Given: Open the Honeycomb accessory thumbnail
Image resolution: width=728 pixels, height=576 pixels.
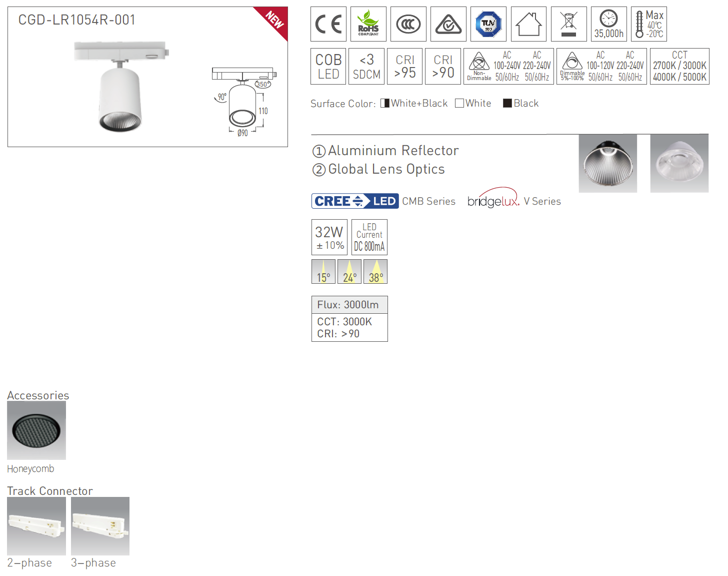Looking at the screenshot, I should [x=36, y=430].
